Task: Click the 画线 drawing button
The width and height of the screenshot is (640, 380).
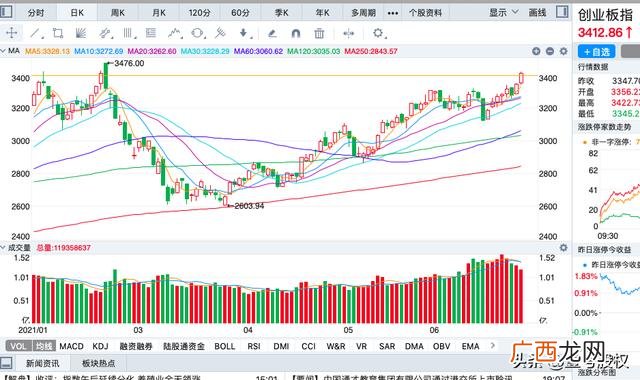Action: coord(538,13)
